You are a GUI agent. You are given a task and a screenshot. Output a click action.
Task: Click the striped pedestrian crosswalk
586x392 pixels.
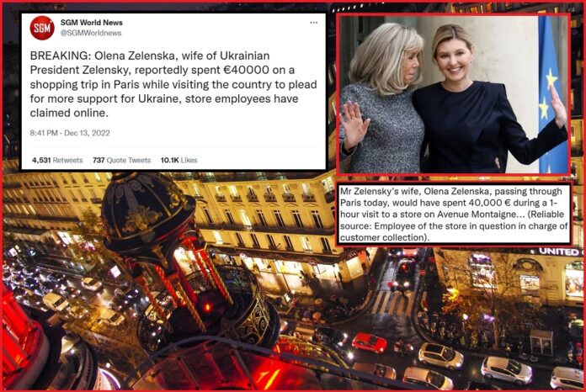(391, 302)
